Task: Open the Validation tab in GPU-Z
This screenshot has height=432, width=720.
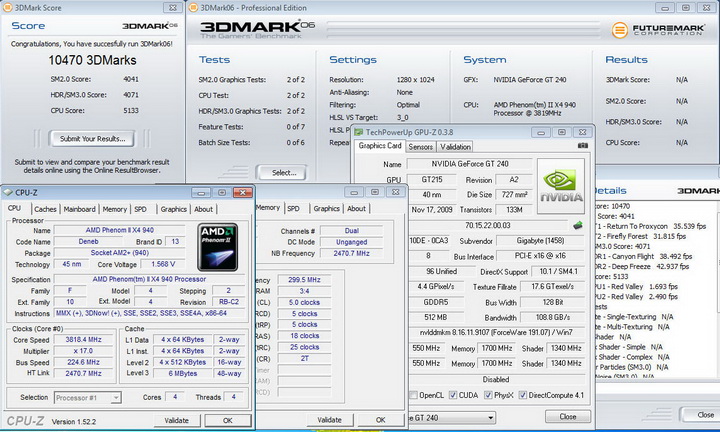Action: pos(455,147)
